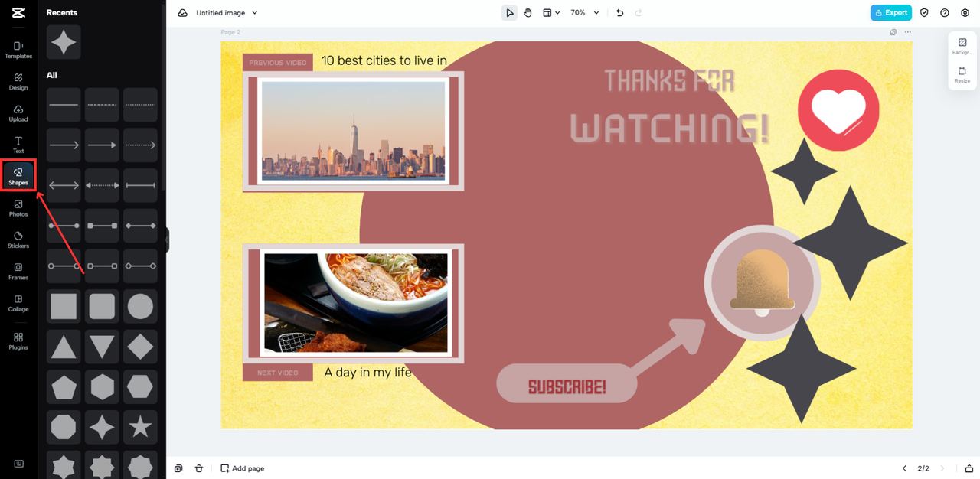The height and width of the screenshot is (479, 980).
Task: Open the settings gear icon
Action: click(x=965, y=13)
